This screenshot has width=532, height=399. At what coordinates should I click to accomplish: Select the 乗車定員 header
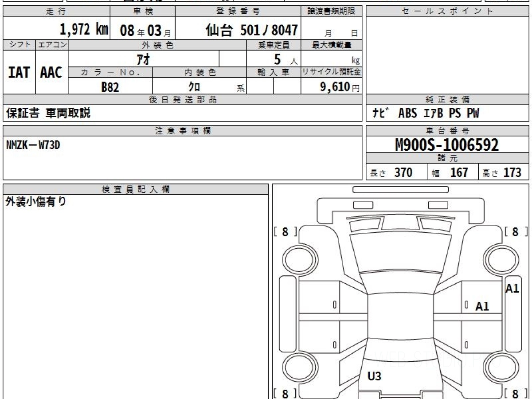pos(274,45)
